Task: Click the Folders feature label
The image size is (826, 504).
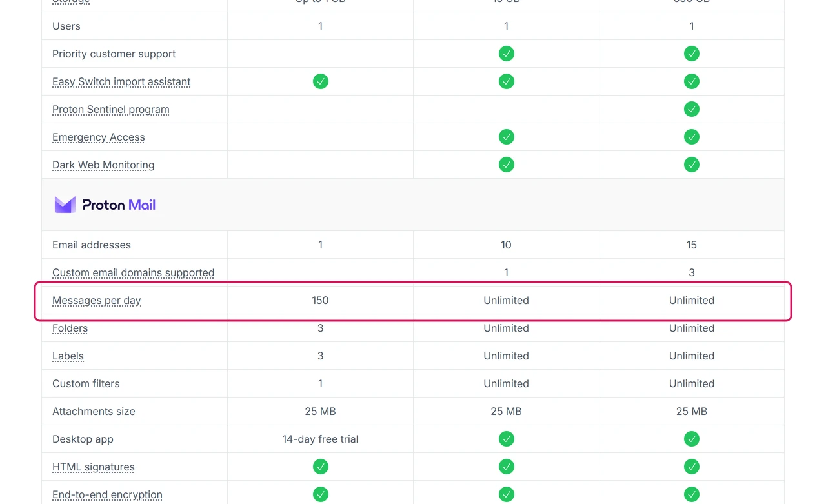Action: (x=70, y=328)
